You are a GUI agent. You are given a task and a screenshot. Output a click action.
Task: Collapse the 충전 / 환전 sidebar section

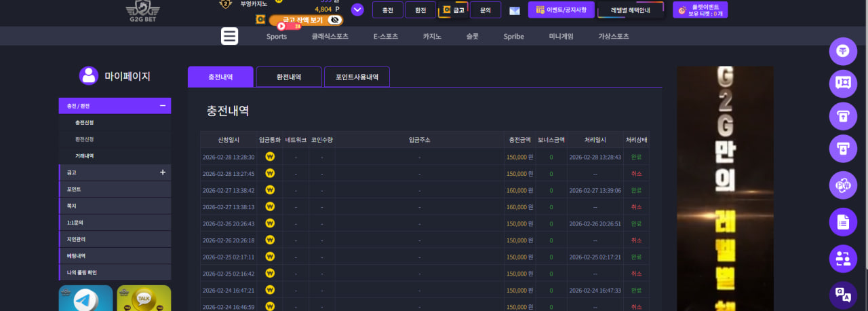[163, 106]
